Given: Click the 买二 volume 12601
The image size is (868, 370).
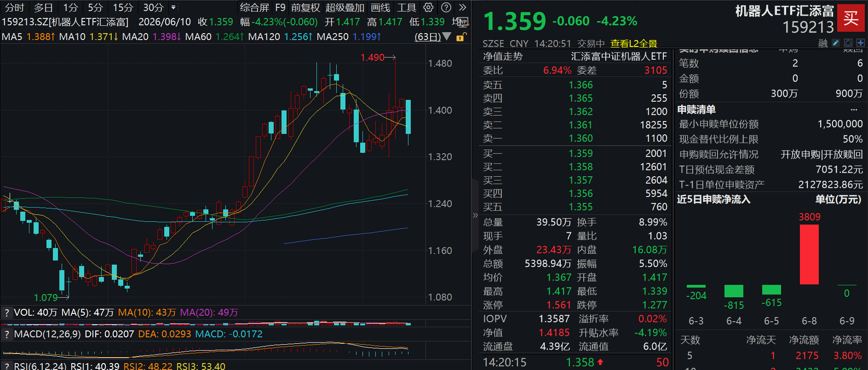Looking at the screenshot, I should click(654, 167).
